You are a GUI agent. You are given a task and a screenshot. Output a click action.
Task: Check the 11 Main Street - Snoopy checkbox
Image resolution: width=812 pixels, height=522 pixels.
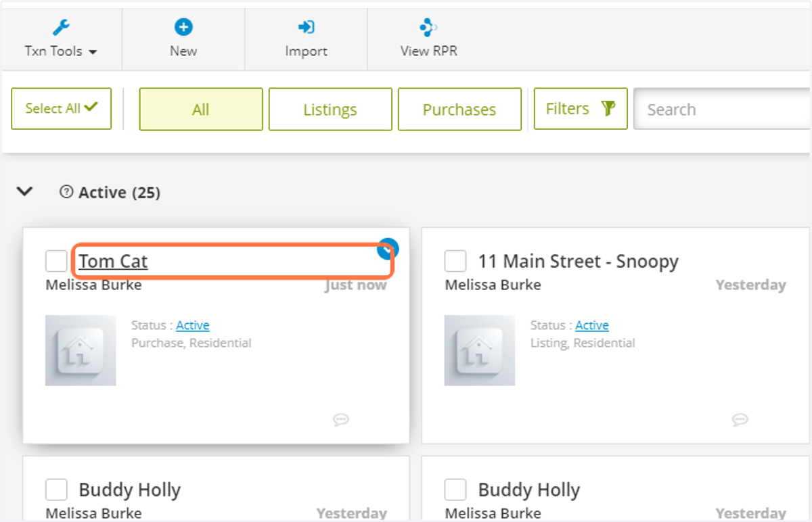[x=455, y=261]
